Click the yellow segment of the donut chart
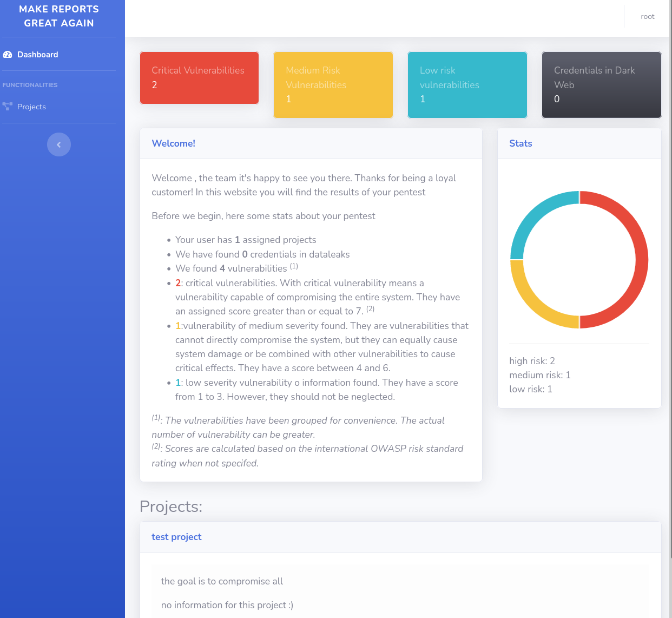Screen dimensions: 672x618 pyautogui.click(x=530, y=308)
